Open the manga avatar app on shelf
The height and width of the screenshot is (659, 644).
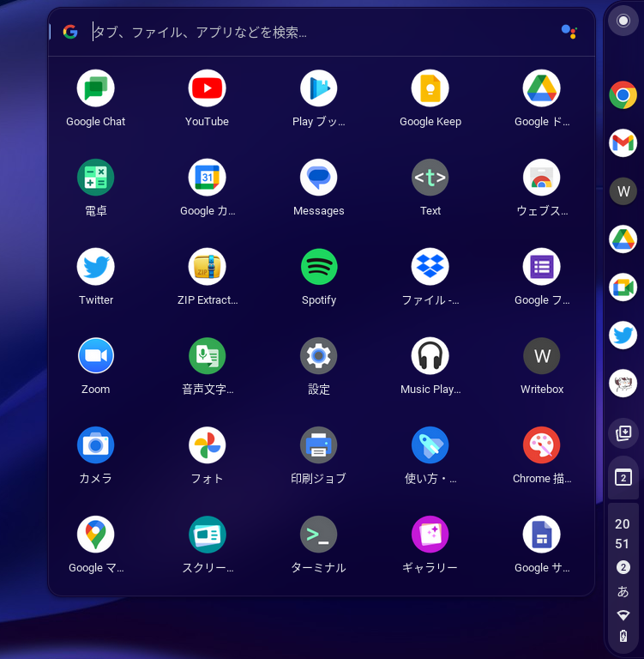623,384
